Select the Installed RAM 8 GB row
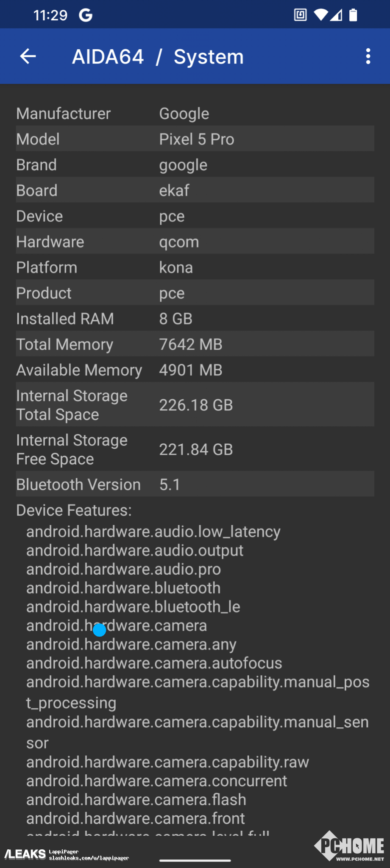Viewport: 390px width, 868px height. pyautogui.click(x=195, y=319)
